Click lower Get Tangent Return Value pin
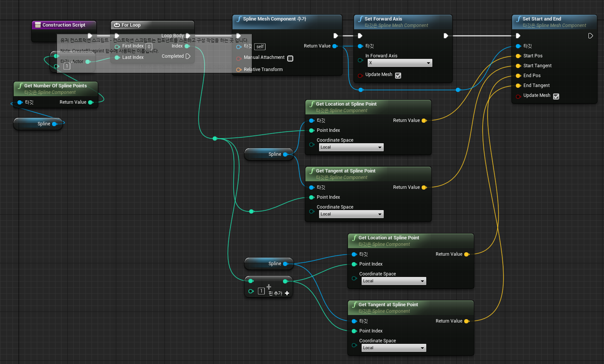The image size is (604, 364). [467, 321]
